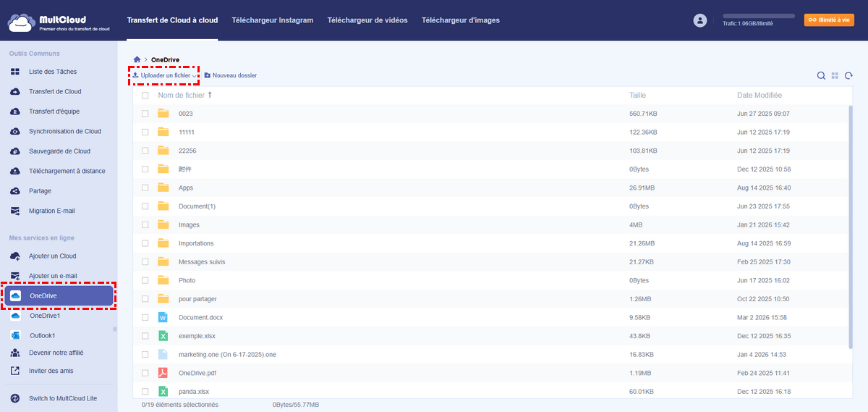Click Switch to MultCloud Lite icon
This screenshot has height=412, width=868.
pos(15,398)
